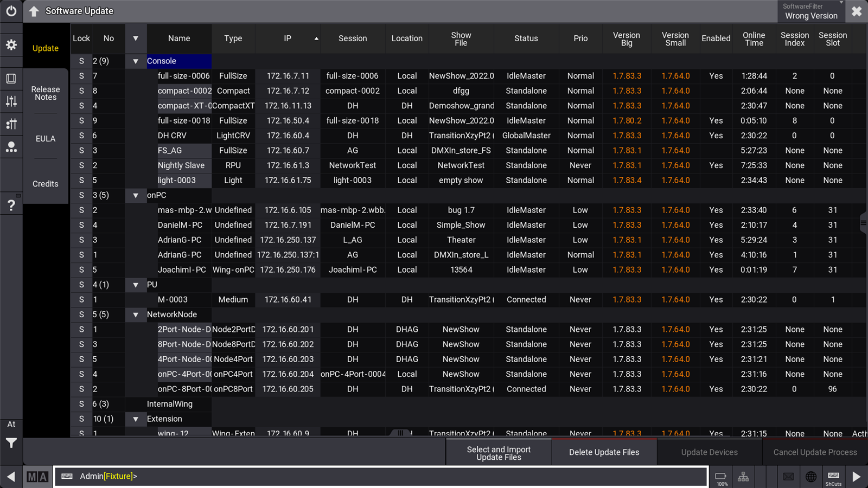Toggle Enabled Yes for M-0003
Screen dimensions: 868x488
(716, 300)
